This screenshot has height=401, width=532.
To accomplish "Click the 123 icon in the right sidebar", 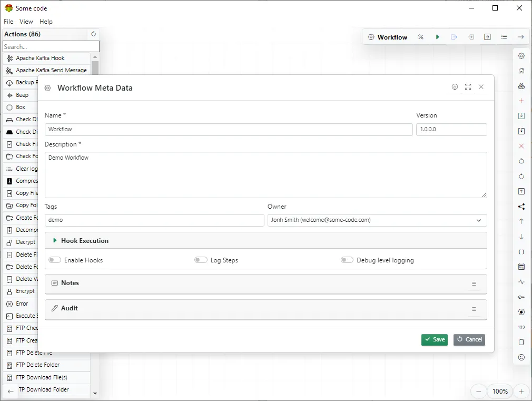I will click(521, 327).
